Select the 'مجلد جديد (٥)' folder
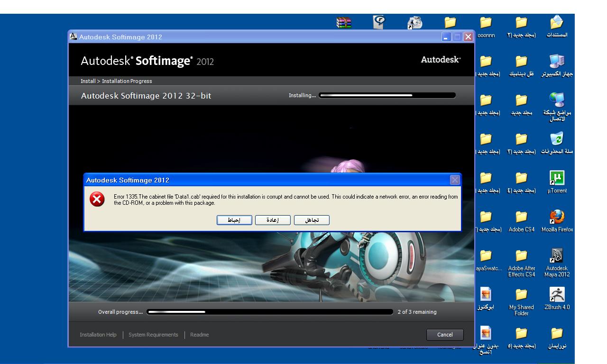The image size is (607, 364). pyautogui.click(x=521, y=338)
